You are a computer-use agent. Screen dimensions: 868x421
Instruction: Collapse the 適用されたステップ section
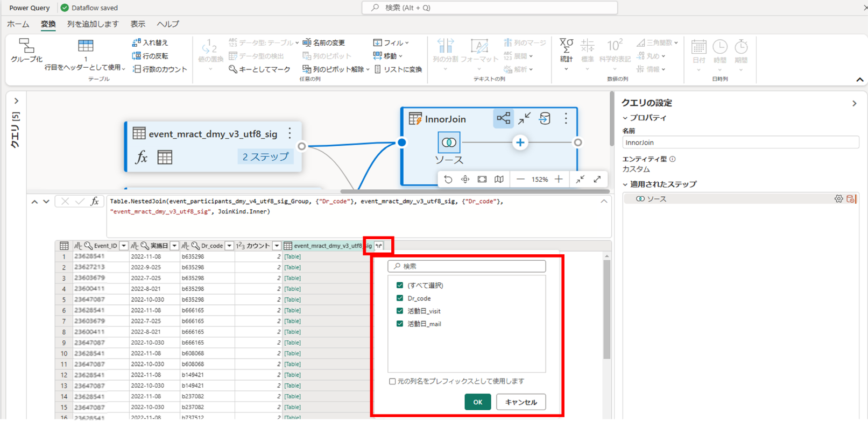point(625,184)
